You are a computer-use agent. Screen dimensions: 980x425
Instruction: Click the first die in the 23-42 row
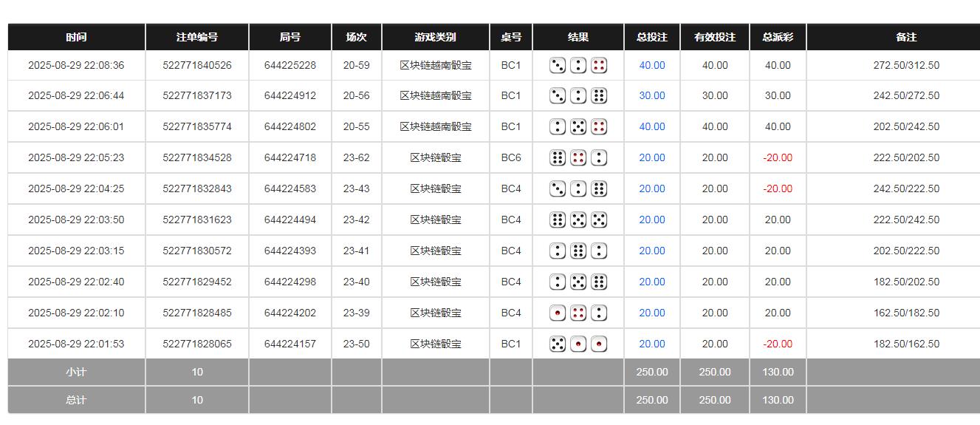(558, 220)
